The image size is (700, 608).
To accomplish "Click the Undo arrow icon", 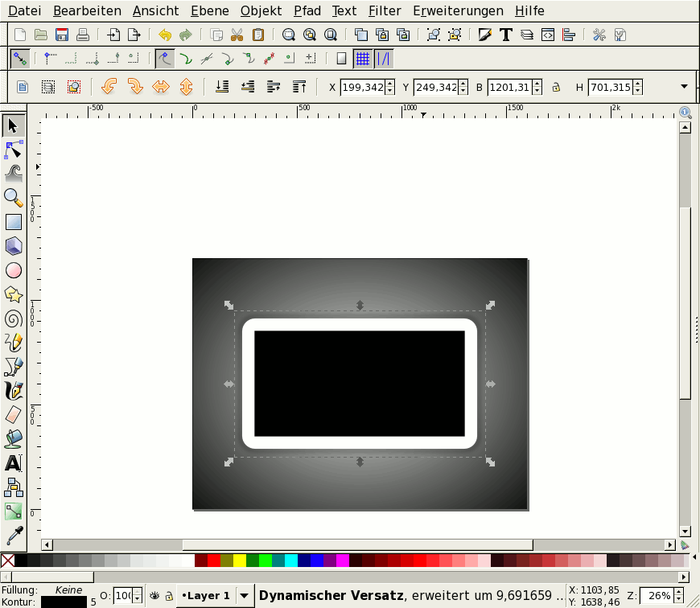I will [x=165, y=35].
